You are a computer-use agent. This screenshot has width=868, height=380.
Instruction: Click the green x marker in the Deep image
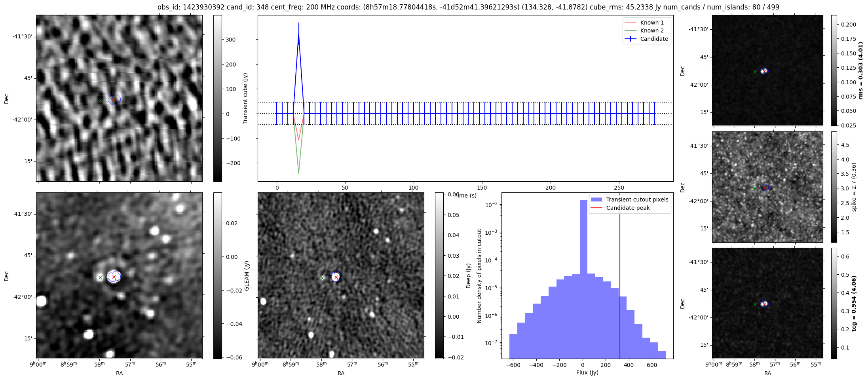pyautogui.click(x=323, y=278)
